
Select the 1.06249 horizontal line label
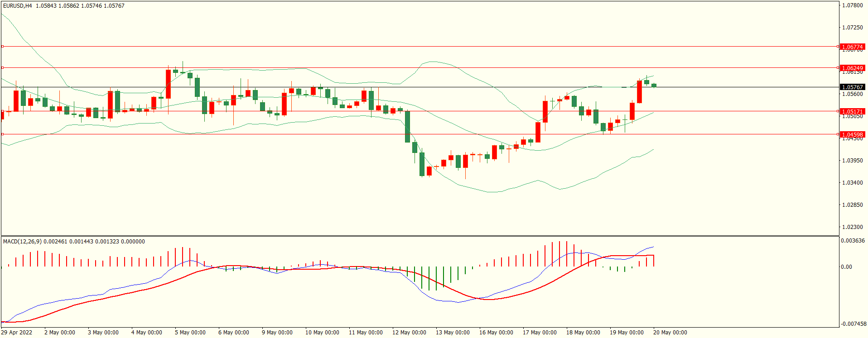[852, 68]
